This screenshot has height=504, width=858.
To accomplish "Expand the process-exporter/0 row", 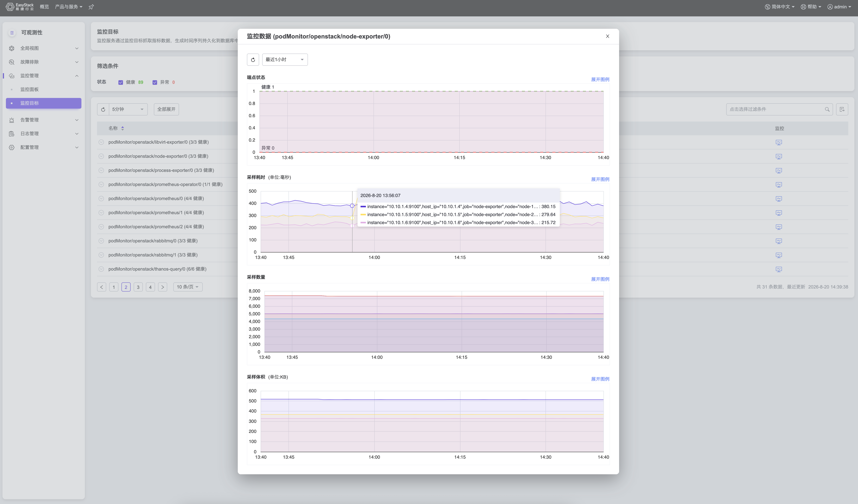I will [x=101, y=170].
